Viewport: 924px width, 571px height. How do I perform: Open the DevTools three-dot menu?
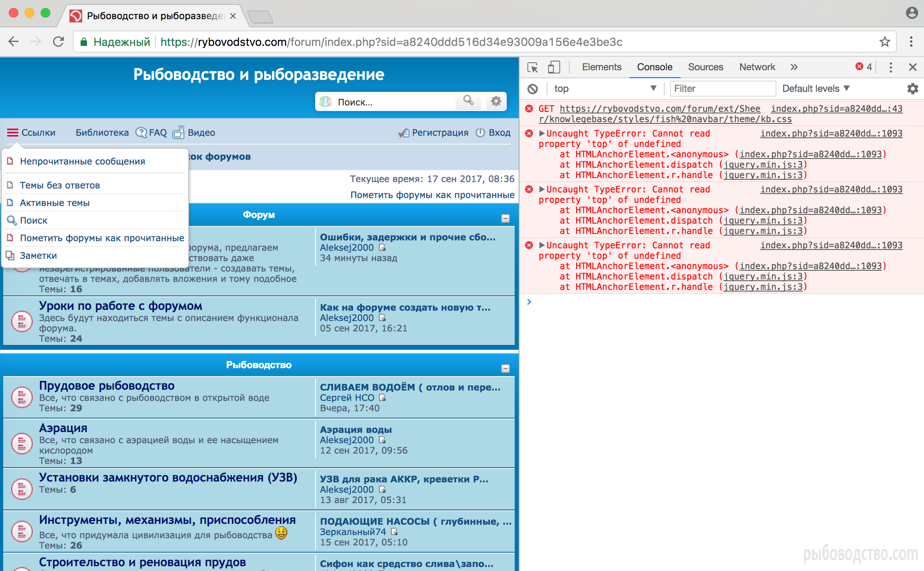[x=890, y=67]
